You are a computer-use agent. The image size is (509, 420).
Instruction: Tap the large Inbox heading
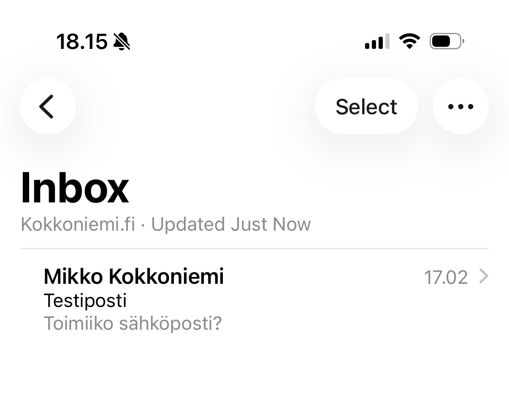tap(75, 188)
